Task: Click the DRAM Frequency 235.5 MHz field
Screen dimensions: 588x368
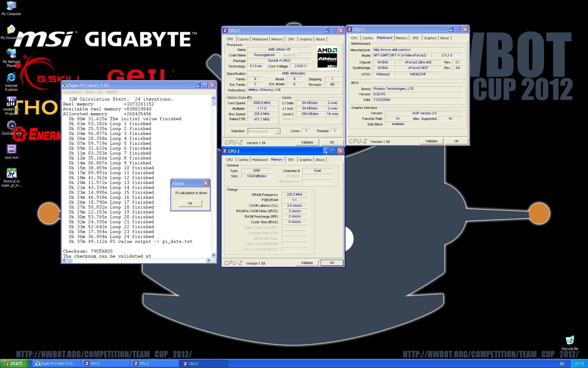Action: (x=295, y=194)
